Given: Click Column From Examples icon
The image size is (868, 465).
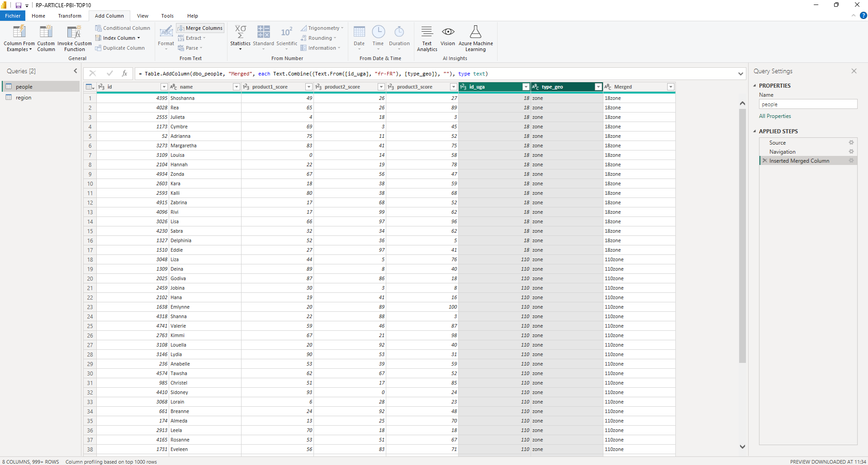Looking at the screenshot, I should (19, 31).
